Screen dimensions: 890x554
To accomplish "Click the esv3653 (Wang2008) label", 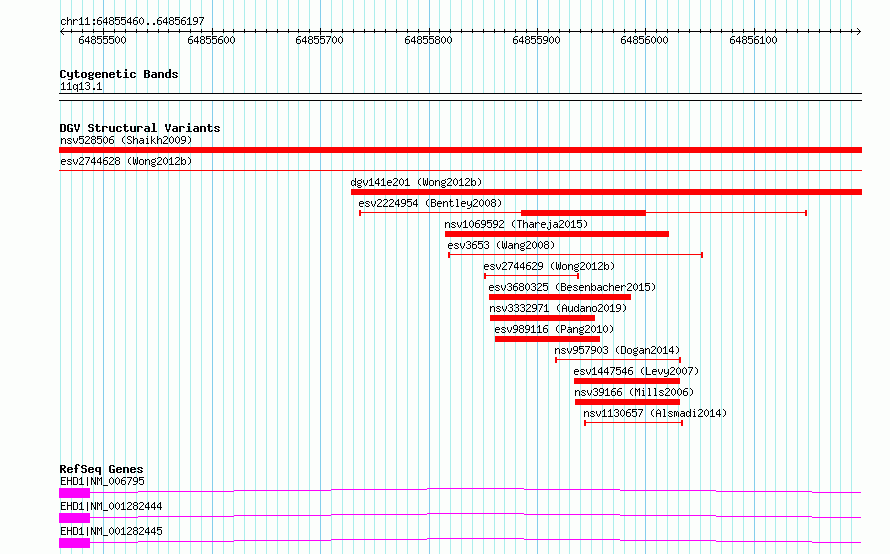I will (x=501, y=245).
